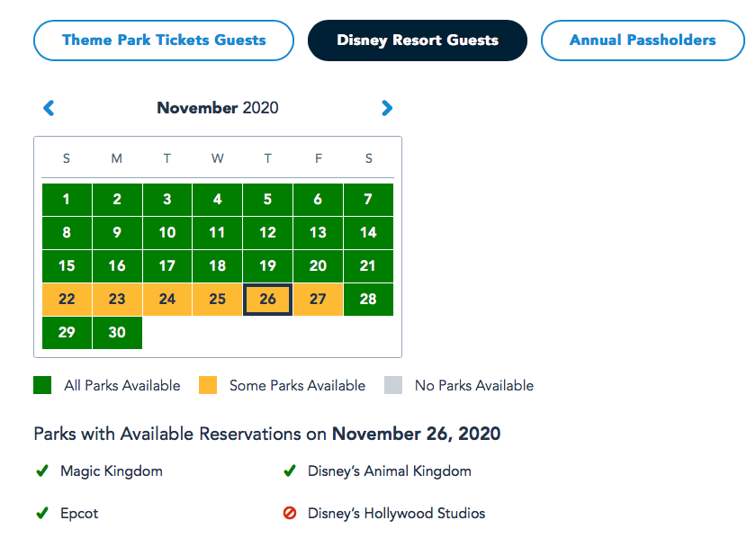
Task: Go to previous month with left arrow
Action: pos(49,108)
